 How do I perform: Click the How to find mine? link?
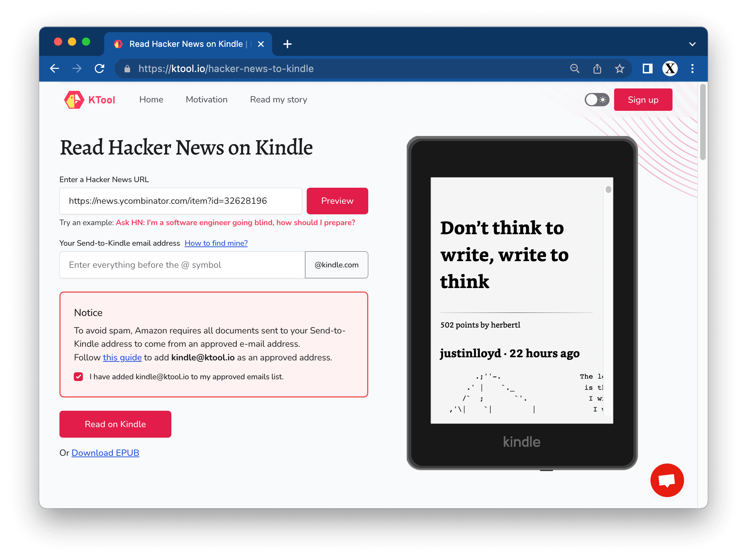tap(216, 243)
